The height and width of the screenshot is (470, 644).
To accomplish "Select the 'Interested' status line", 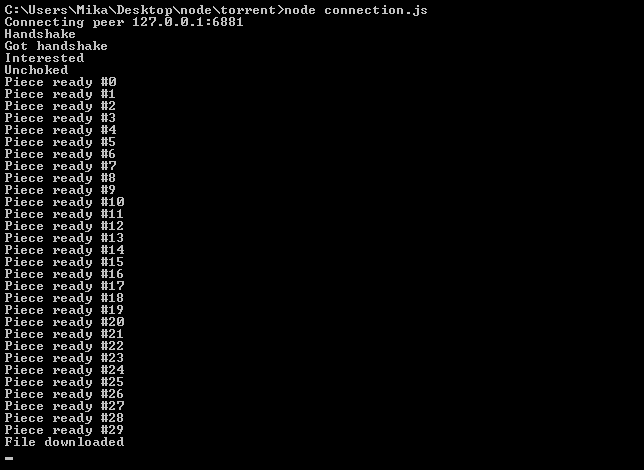I will point(44,58).
